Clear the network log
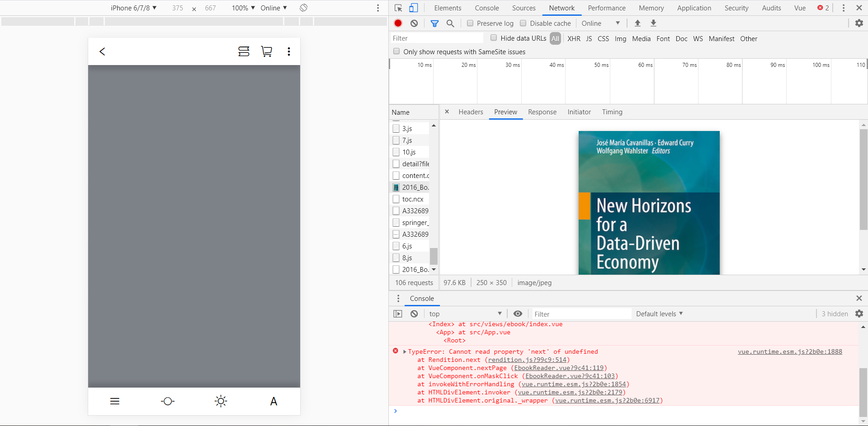The width and height of the screenshot is (868, 426). [414, 23]
